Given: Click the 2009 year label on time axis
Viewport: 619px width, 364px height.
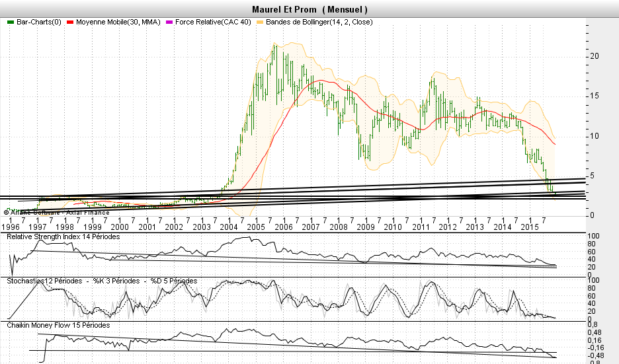Looking at the screenshot, I should pyautogui.click(x=366, y=227).
